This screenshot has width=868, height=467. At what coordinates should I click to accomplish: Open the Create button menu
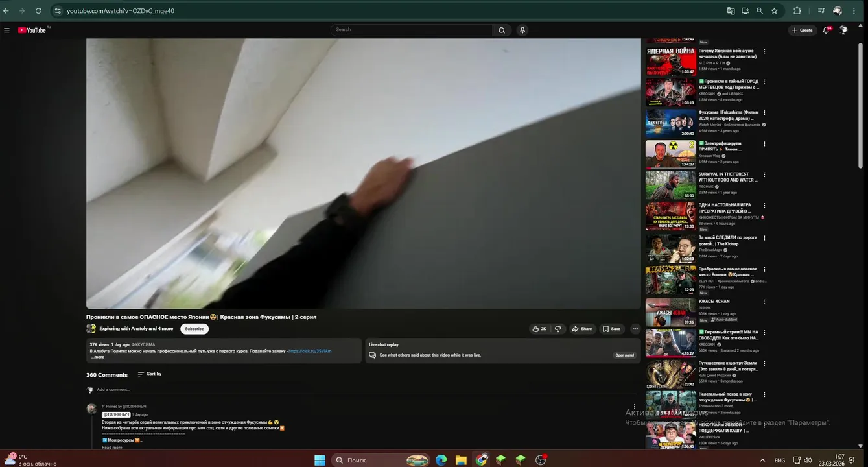click(x=803, y=30)
